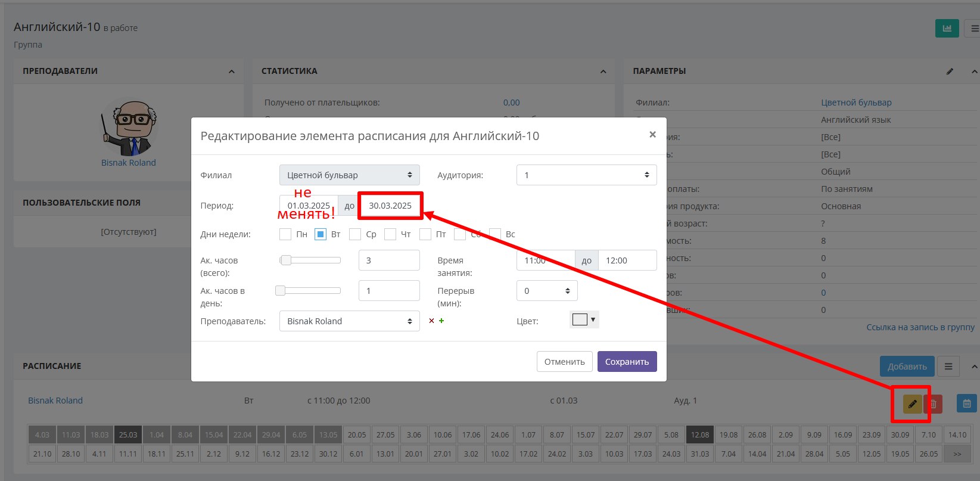This screenshot has width=980, height=481.
Task: Select the 21.10 schedule date cell
Action: point(42,454)
